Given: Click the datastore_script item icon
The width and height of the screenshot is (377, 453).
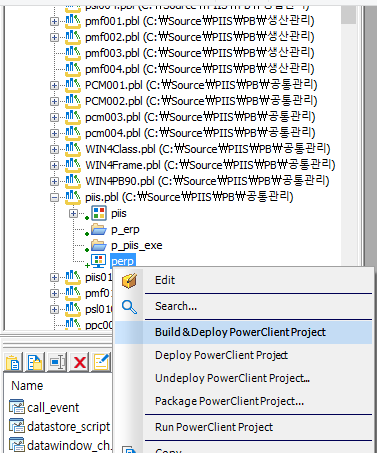Looking at the screenshot, I should point(17,426).
